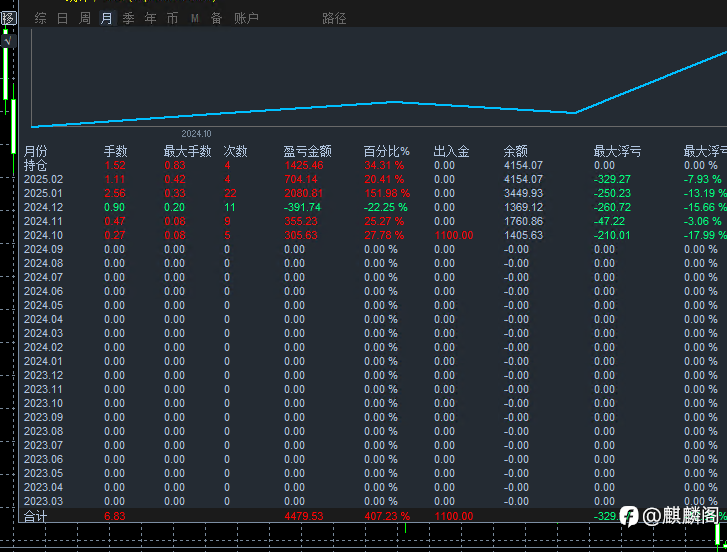The height and width of the screenshot is (552, 727).
Task: Click max lots value 0.83
Action: [175, 165]
